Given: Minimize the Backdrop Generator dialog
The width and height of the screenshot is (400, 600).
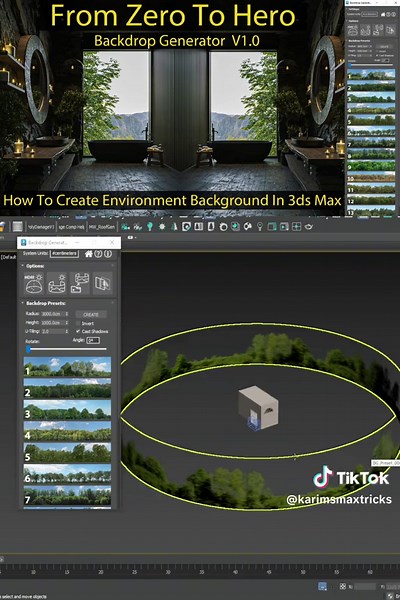Looking at the screenshot, I should (x=77, y=242).
